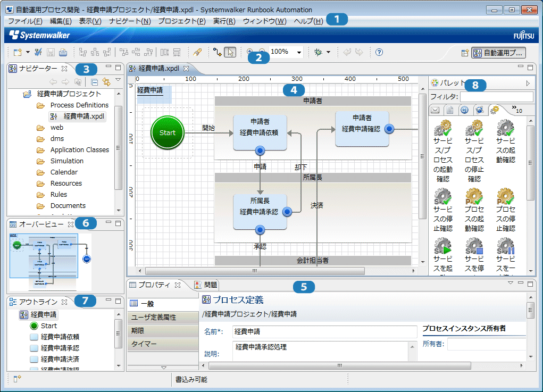The image size is (543, 392).
Task: Click the Open Perspective icon
Action: click(x=465, y=53)
